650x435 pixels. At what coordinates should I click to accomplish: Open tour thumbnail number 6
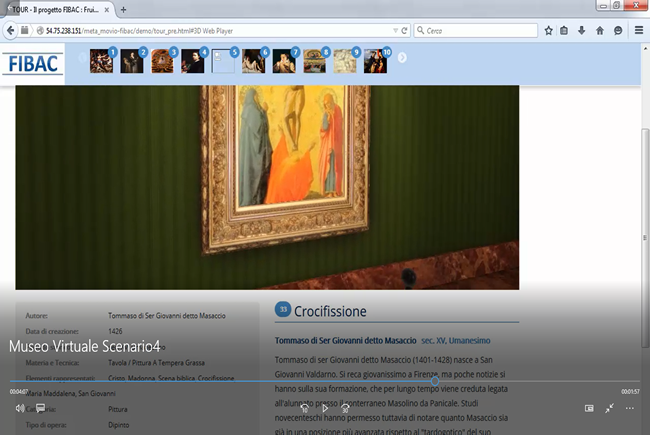[x=253, y=61]
